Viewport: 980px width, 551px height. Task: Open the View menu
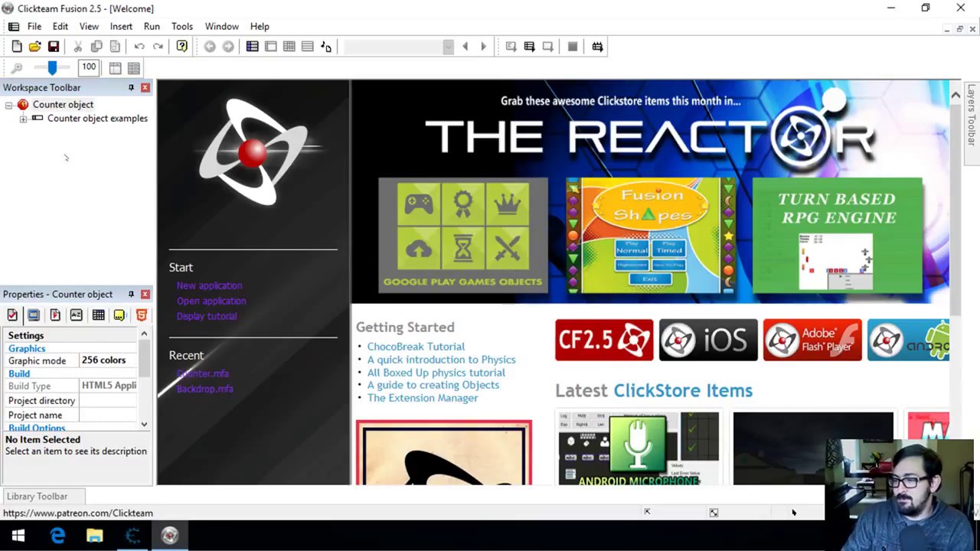(x=89, y=26)
